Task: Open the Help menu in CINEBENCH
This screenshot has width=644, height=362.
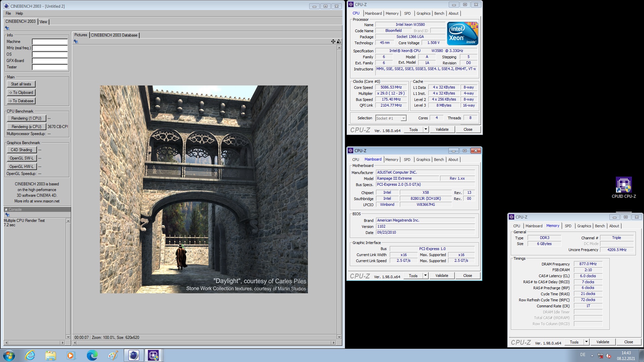Action: pyautogui.click(x=19, y=13)
